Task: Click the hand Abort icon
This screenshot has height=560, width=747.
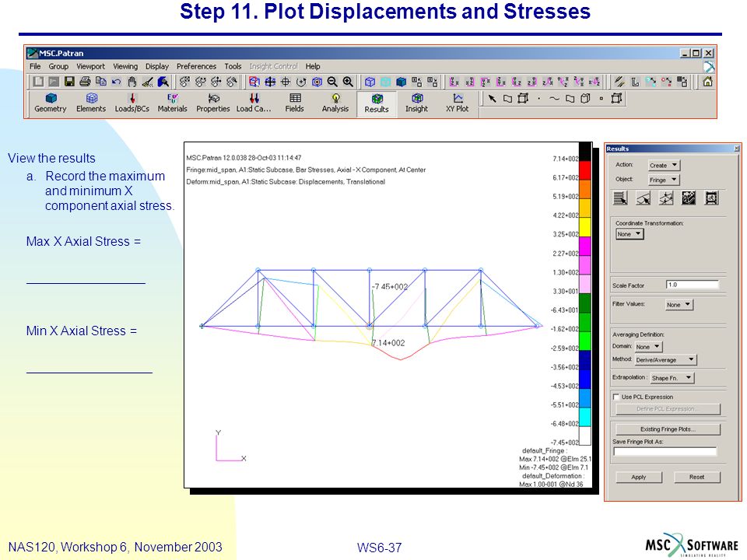Action: [x=132, y=82]
